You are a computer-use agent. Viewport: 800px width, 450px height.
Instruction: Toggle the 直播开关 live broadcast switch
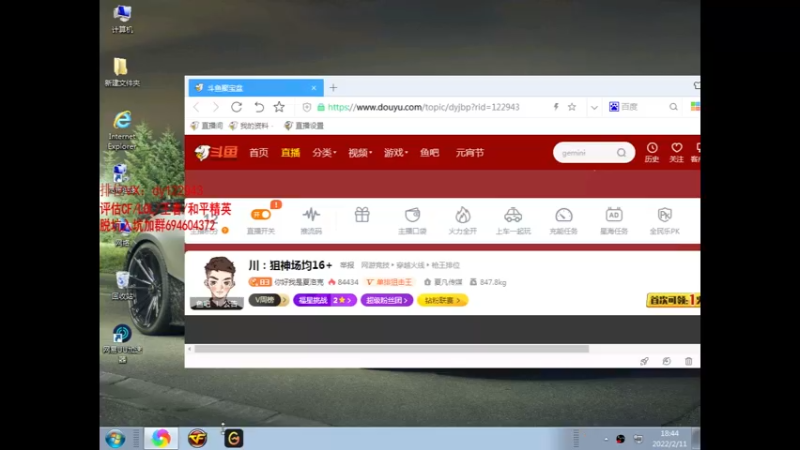[261, 215]
